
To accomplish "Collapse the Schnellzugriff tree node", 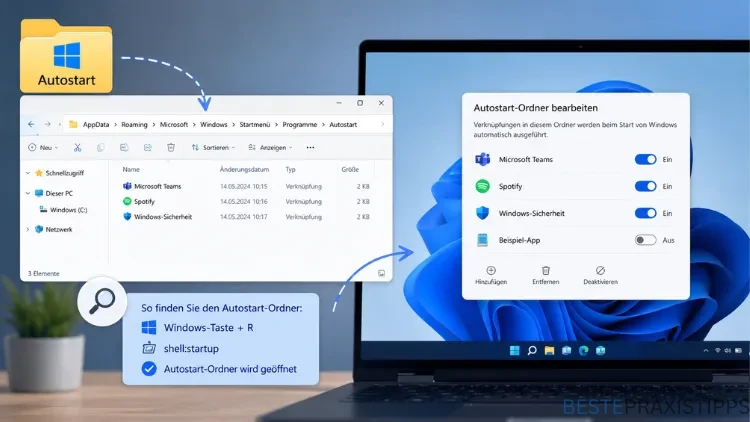I will 28,173.
